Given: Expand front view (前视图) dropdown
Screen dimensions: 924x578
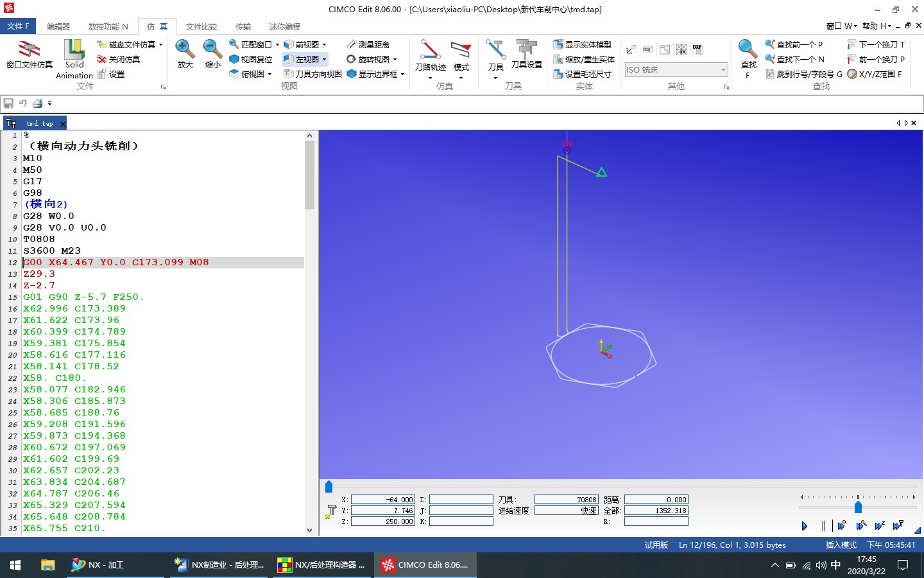Looking at the screenshot, I should 324,44.
